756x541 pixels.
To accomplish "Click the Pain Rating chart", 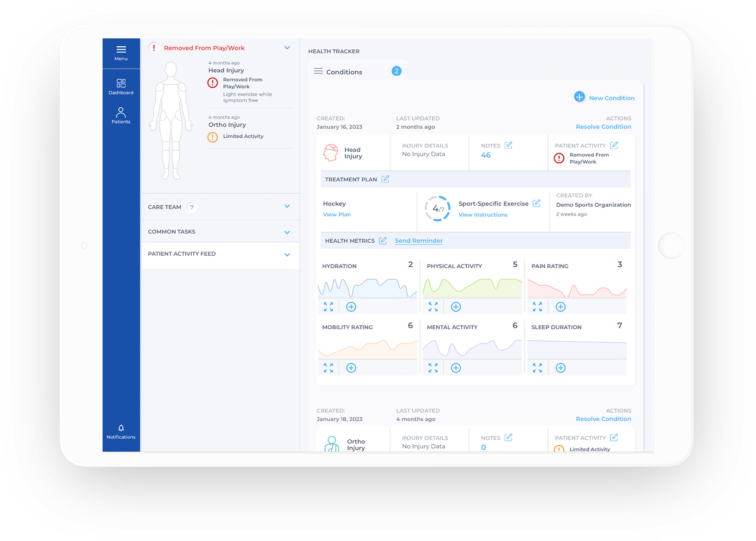I will tap(577, 288).
